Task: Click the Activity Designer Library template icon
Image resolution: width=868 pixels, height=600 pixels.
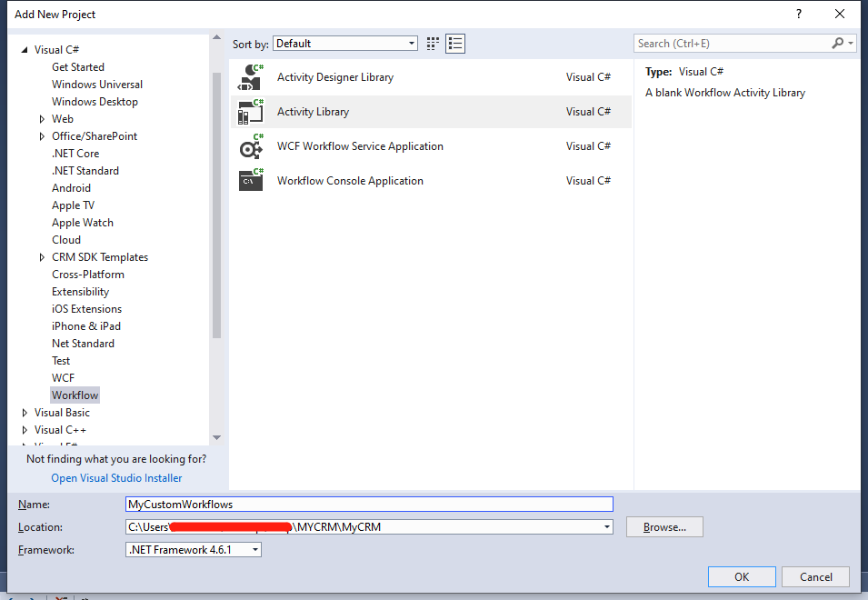Action: click(x=250, y=77)
